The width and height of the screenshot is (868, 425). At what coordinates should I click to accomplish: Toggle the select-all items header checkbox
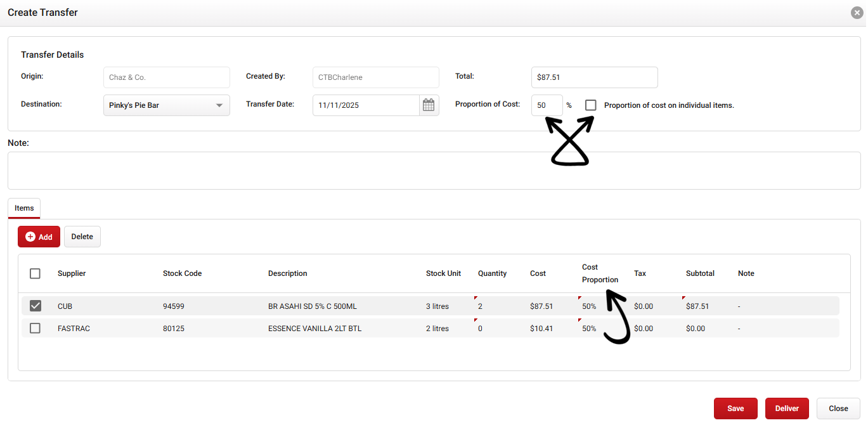tap(36, 273)
